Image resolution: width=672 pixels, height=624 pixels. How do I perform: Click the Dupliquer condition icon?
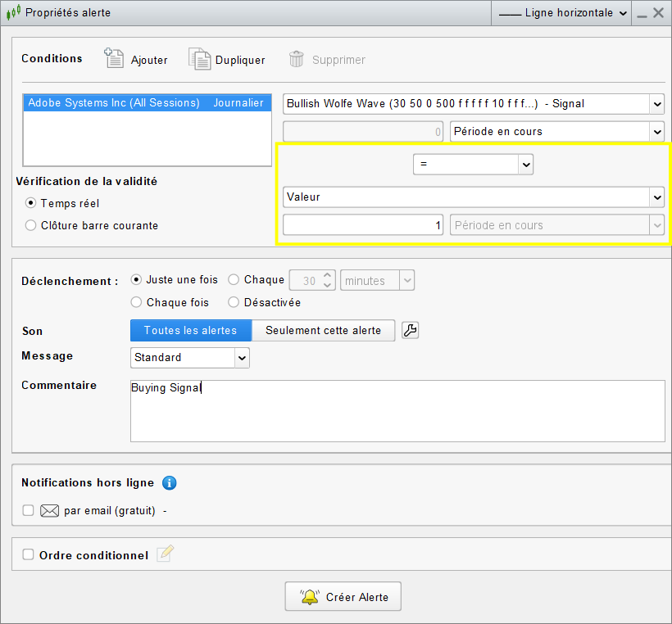[x=199, y=59]
